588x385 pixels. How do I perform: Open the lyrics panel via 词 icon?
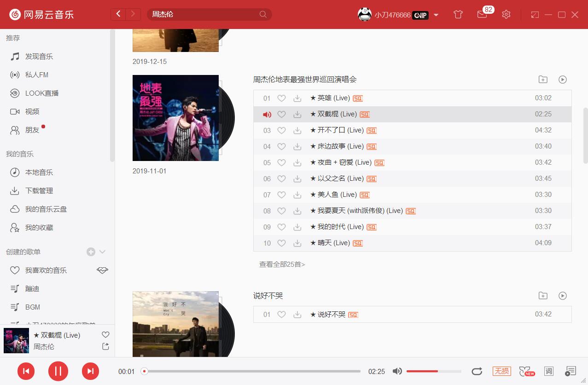[548, 371]
